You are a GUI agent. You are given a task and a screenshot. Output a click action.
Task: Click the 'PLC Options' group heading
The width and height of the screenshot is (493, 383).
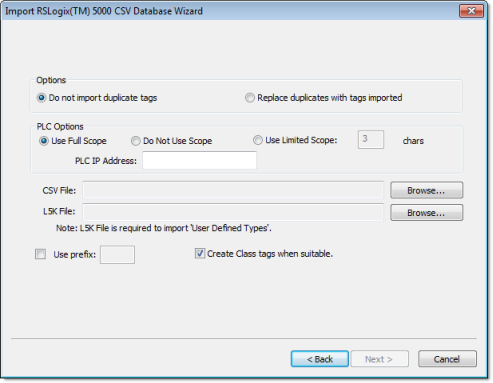[x=60, y=127]
